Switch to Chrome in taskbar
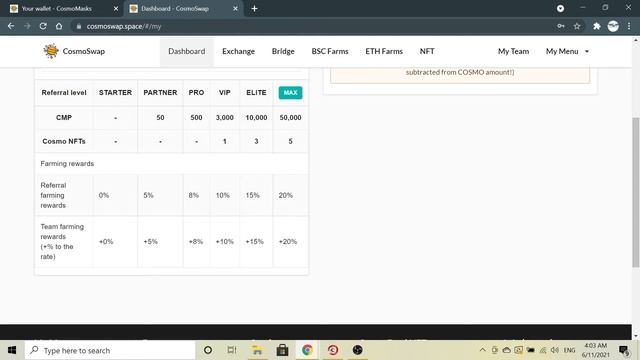This screenshot has width=640, height=360. coord(307,350)
